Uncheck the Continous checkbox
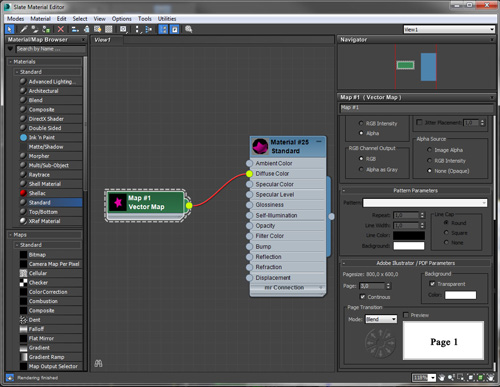The width and height of the screenshot is (500, 387). coord(362,297)
